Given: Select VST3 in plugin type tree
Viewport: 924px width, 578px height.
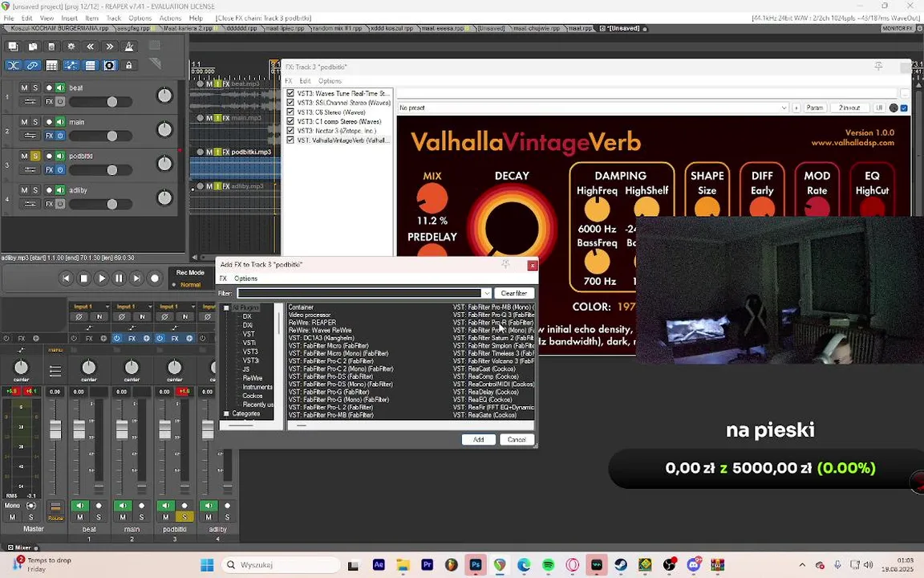Looking at the screenshot, I should [250, 352].
